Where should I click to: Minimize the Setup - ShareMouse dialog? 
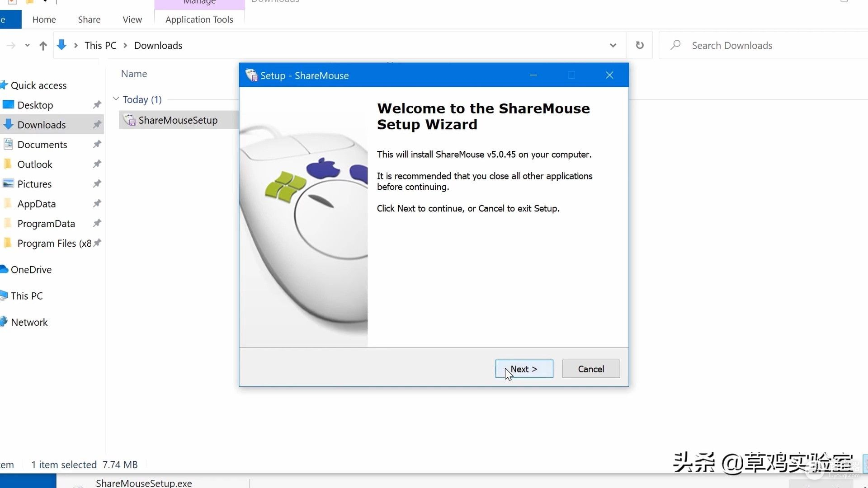click(533, 75)
